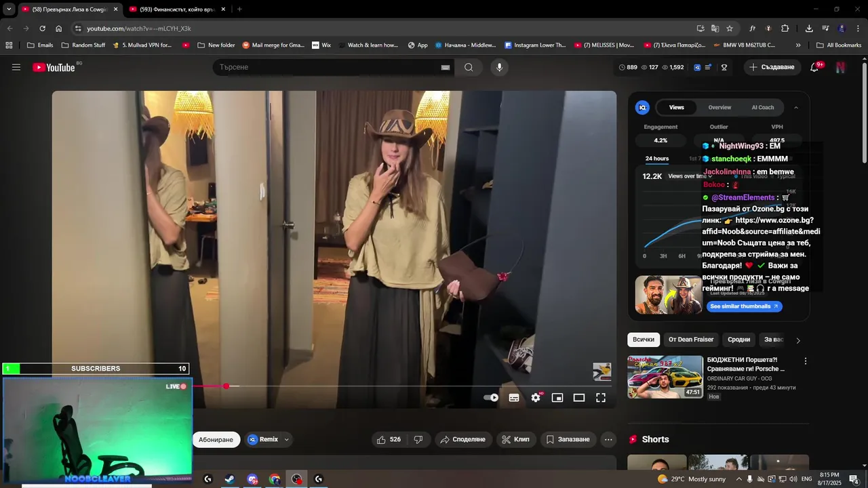Click the Абониране subscribe button
Viewport: 868px width, 488px height.
216,439
